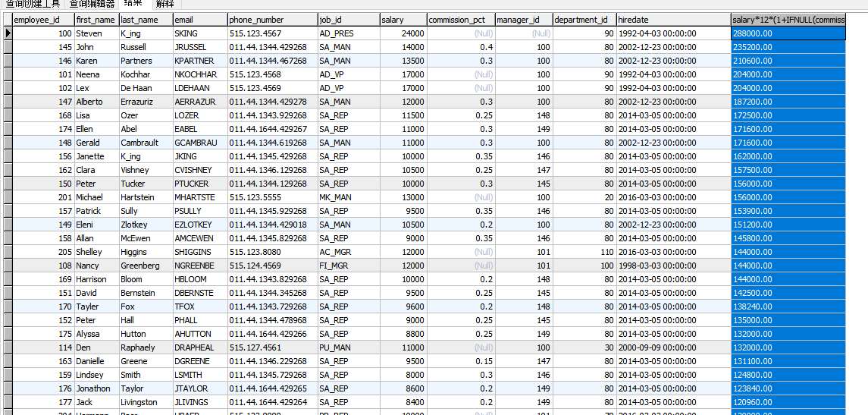Viewport: 868px width, 415px height.
Task: Click the last name cell Bloom
Action: tap(146, 279)
